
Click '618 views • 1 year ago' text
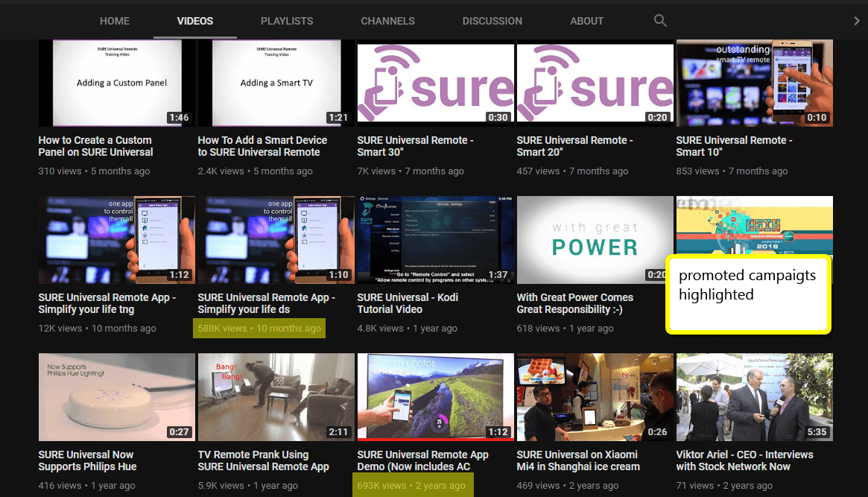[566, 328]
